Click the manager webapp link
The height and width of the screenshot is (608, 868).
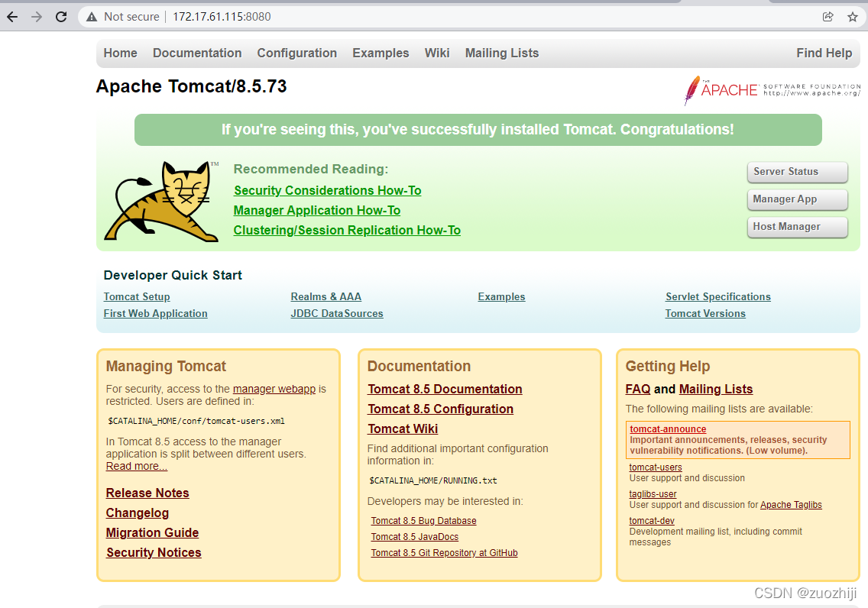click(274, 389)
